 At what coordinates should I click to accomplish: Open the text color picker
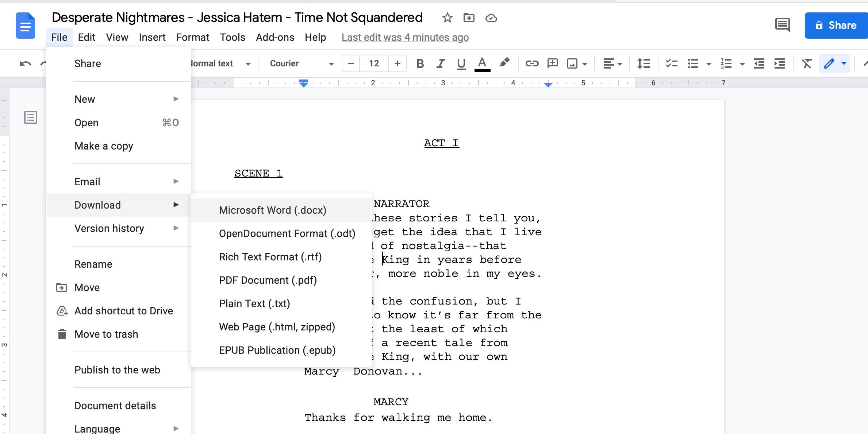point(482,64)
